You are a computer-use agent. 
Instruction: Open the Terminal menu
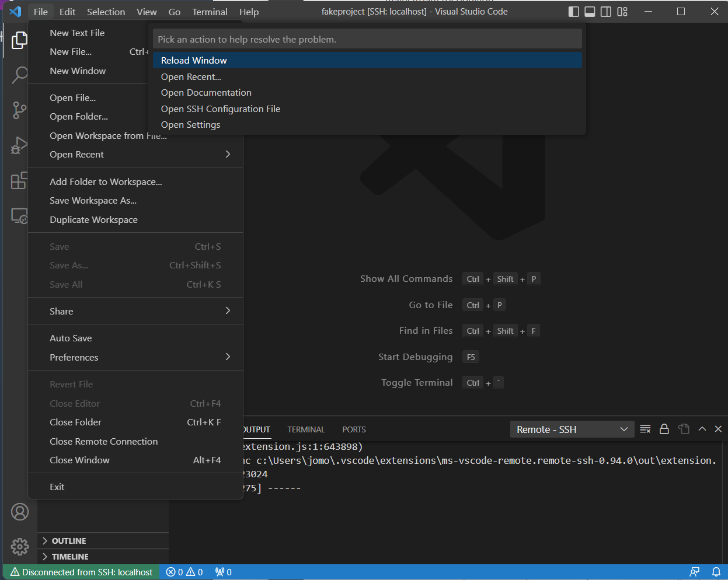pos(210,12)
